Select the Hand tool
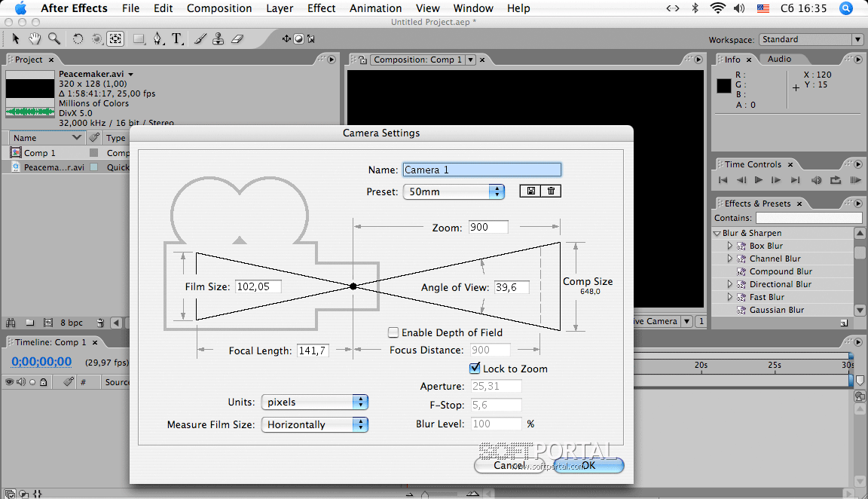 click(35, 38)
